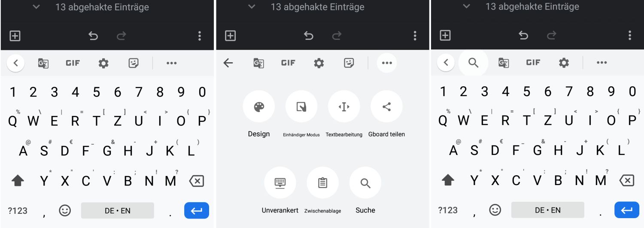Screen dimensions: 644x228
Task: Collapse the toolbar with the chevron beside the search icon
Action: coord(446,63)
